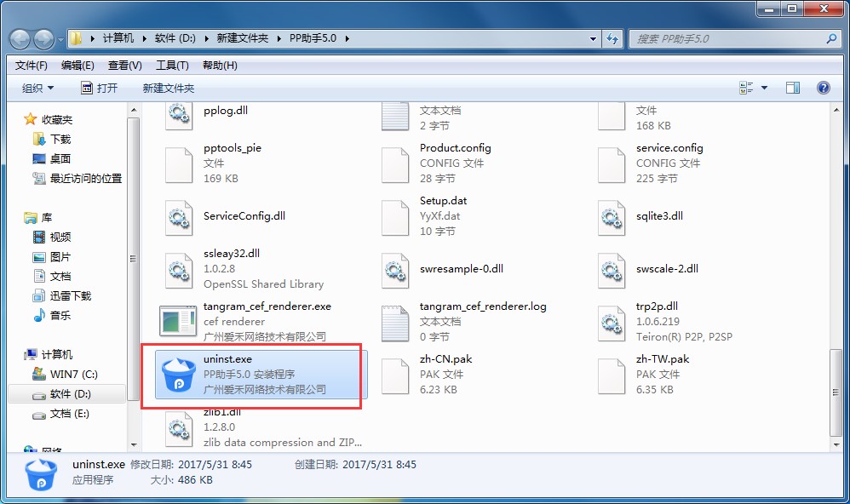This screenshot has width=850, height=504.
Task: Open the 帮助(H) menu
Action: coord(220,66)
